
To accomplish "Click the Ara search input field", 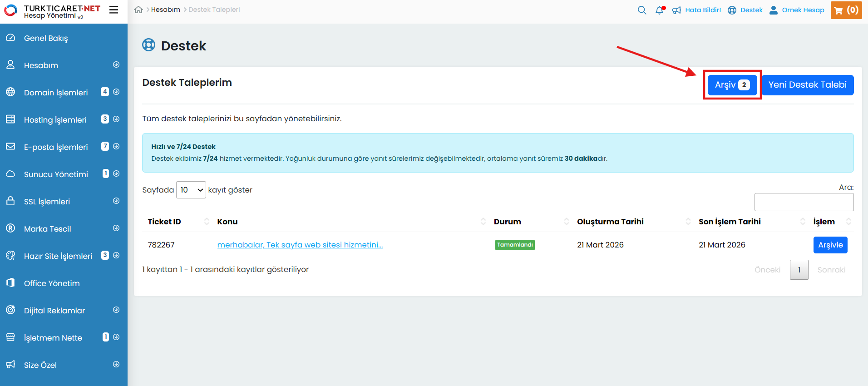I will click(x=804, y=202).
